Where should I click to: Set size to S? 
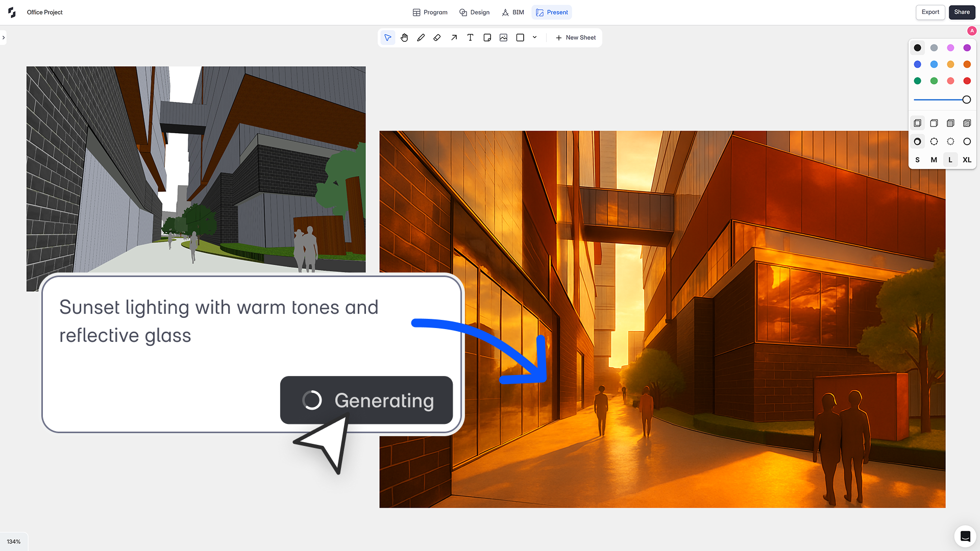click(917, 160)
